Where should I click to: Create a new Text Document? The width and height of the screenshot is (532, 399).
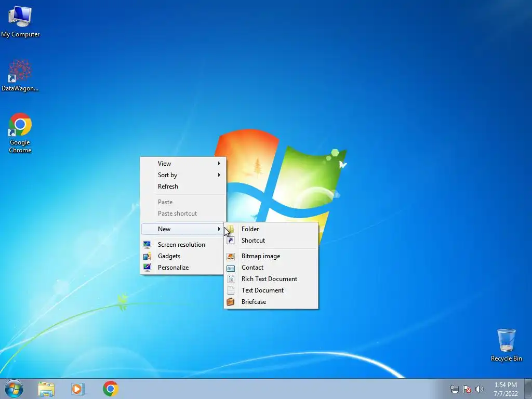(x=271, y=290)
